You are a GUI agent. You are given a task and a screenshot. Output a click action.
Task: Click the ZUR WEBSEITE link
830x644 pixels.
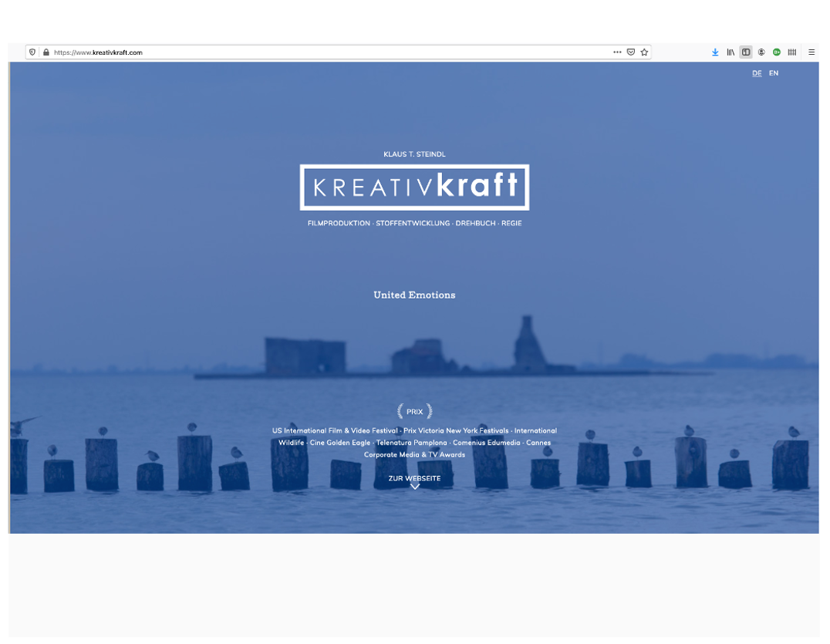tap(414, 478)
